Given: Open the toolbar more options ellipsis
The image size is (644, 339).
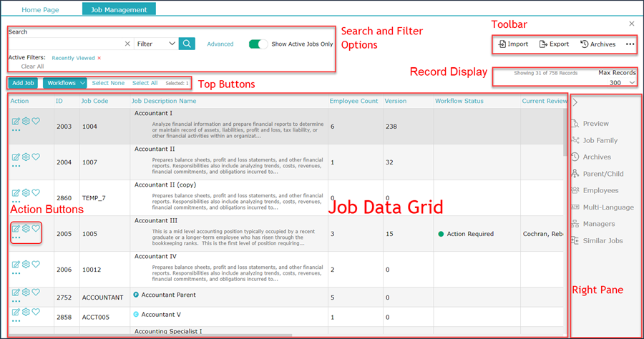Looking at the screenshot, I should [x=630, y=44].
